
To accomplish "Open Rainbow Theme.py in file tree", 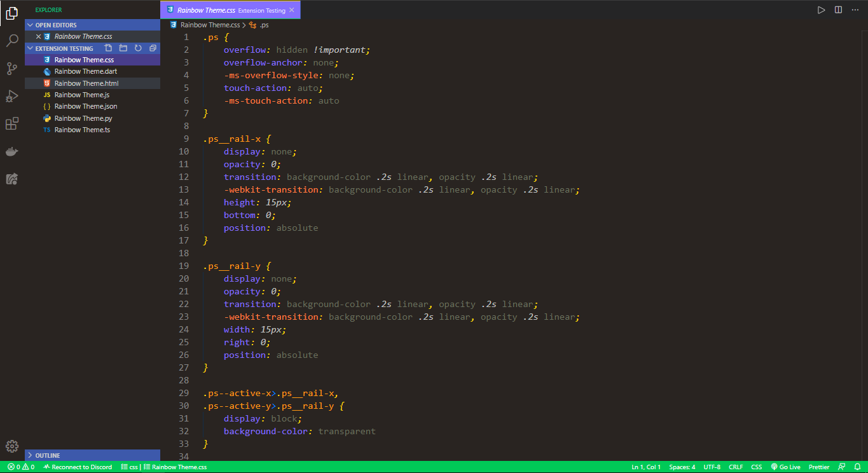I will coord(92,118).
